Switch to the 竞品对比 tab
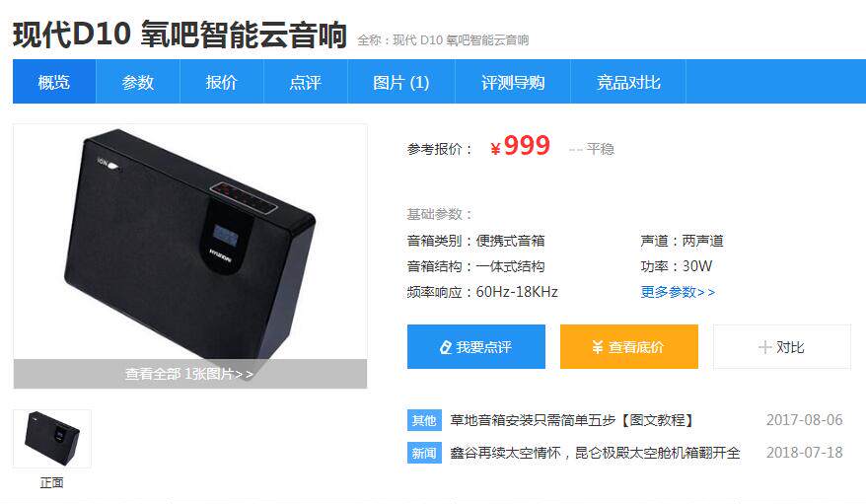 pyautogui.click(x=628, y=82)
